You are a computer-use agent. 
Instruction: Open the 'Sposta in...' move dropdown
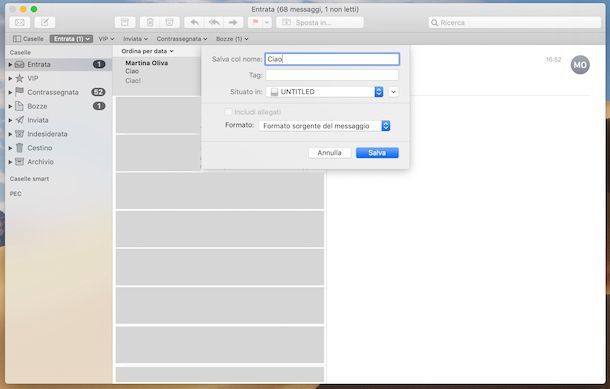[x=320, y=23]
